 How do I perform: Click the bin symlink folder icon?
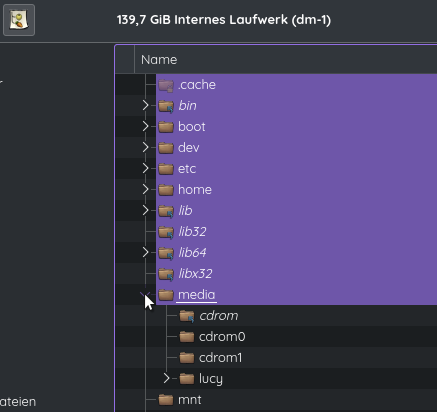click(166, 106)
